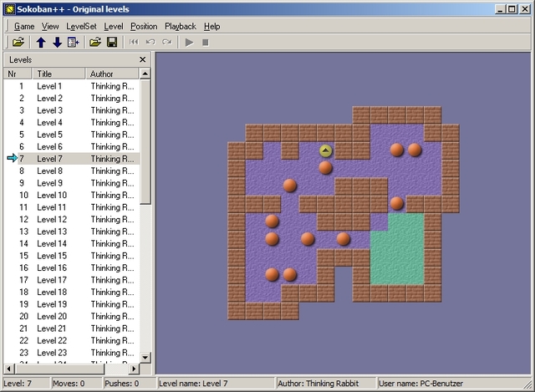535x392 pixels.
Task: Open the Help menu
Action: tap(211, 26)
